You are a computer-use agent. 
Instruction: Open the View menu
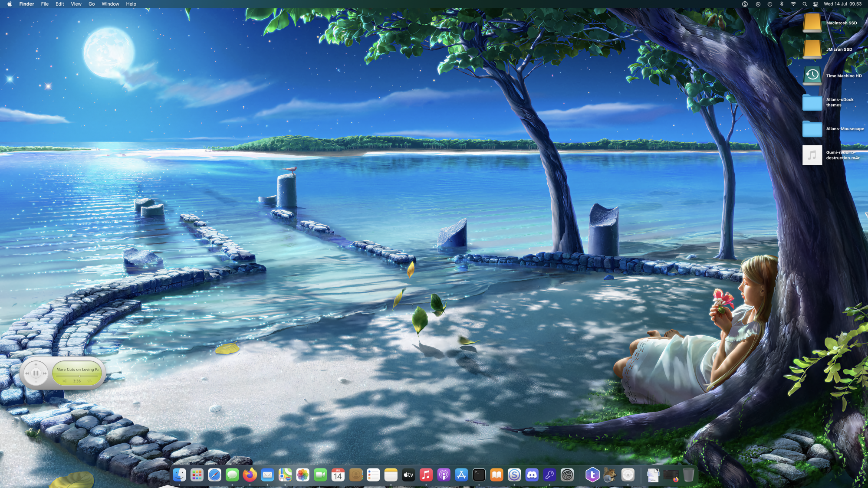[76, 4]
